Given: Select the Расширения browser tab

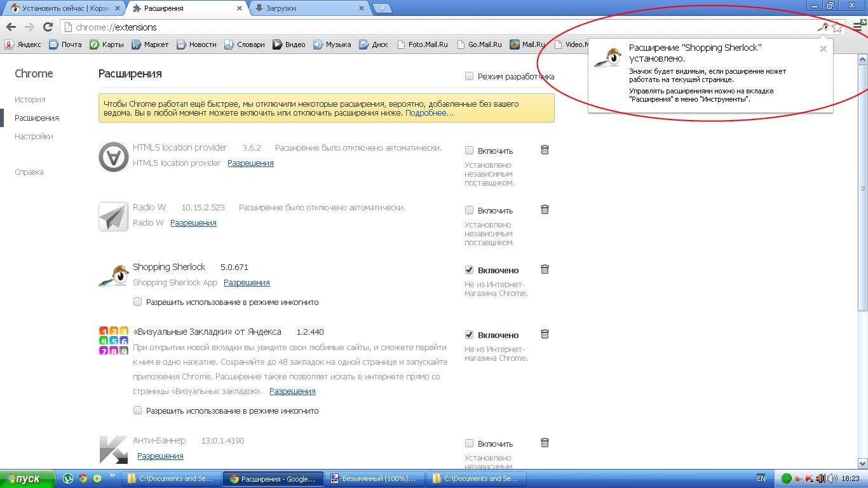Looking at the screenshot, I should [x=187, y=8].
